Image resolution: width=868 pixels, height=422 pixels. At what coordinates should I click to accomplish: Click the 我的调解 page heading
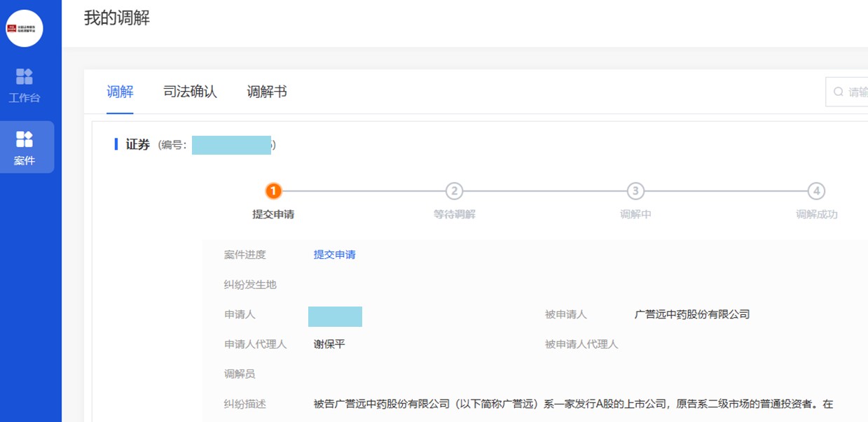click(117, 18)
